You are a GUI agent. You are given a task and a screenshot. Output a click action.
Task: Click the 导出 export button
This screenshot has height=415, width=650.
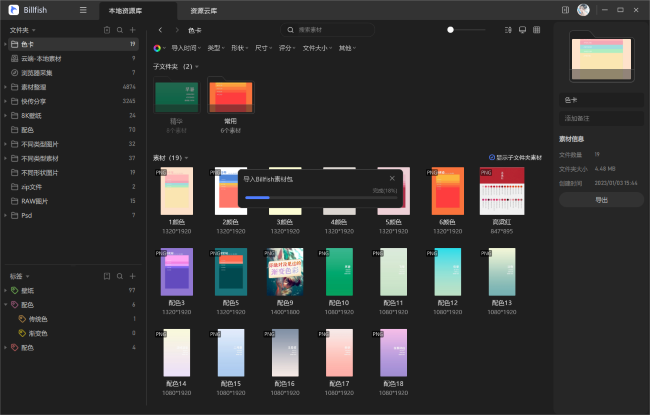[x=601, y=200]
